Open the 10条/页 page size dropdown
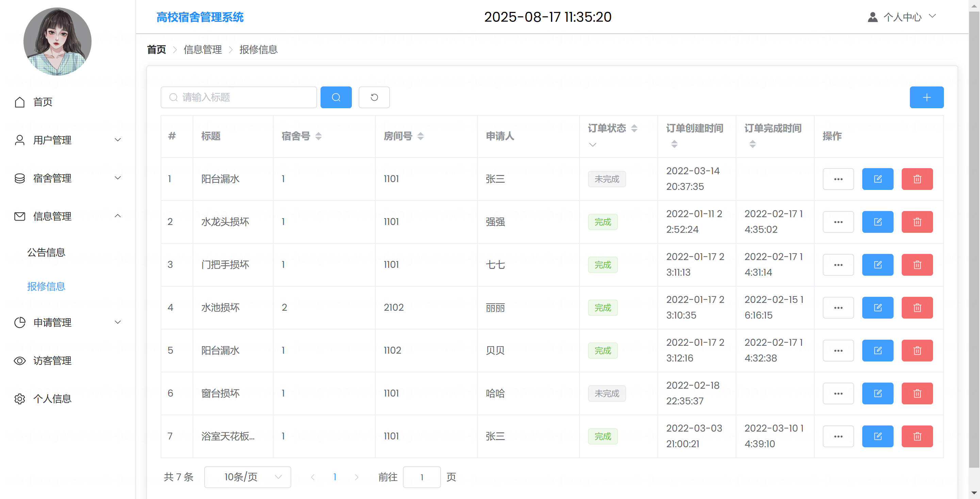Viewport: 980px width, 499px height. [x=248, y=477]
